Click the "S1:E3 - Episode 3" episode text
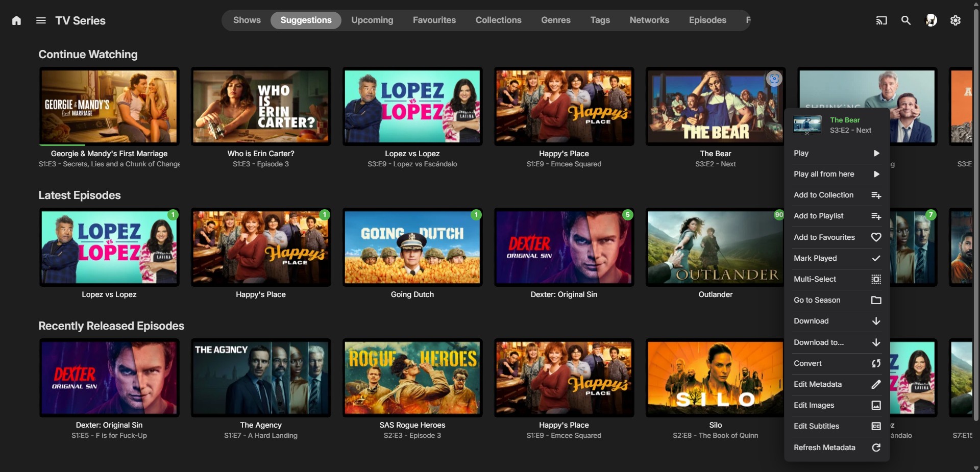980x472 pixels. (x=261, y=164)
